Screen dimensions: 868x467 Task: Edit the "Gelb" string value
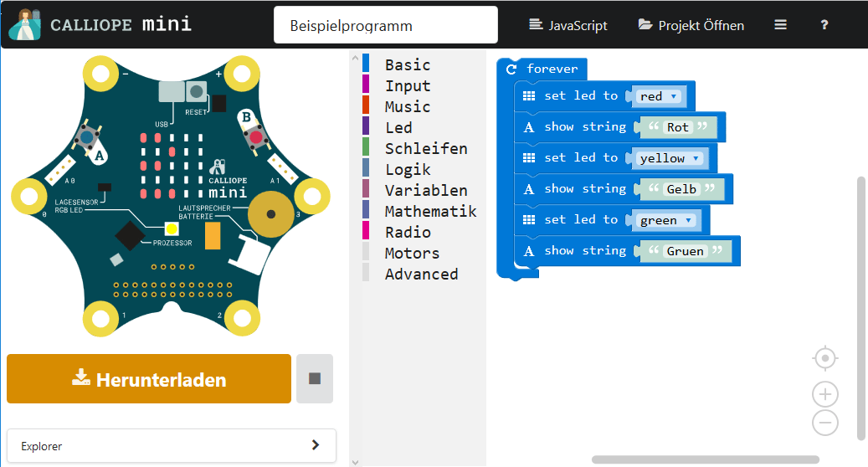681,189
